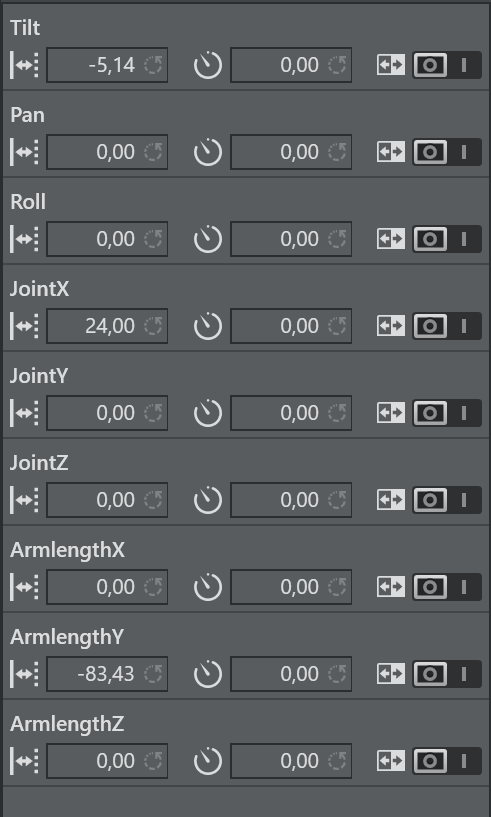Click the ArmlengthZ double-arrow link icon
The width and height of the screenshot is (491, 817).
[391, 761]
